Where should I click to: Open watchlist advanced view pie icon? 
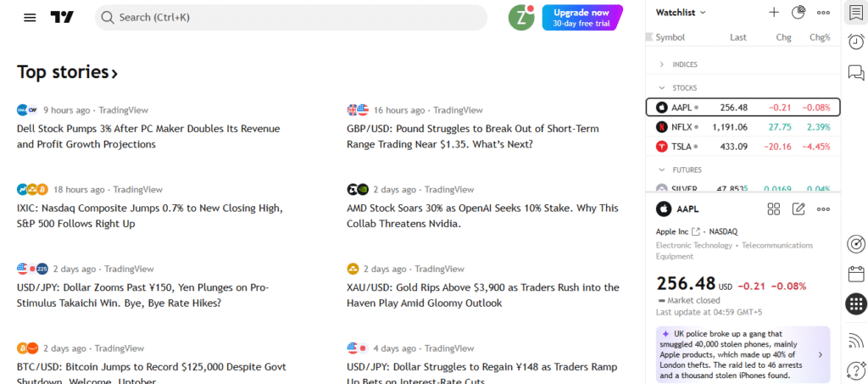point(798,12)
